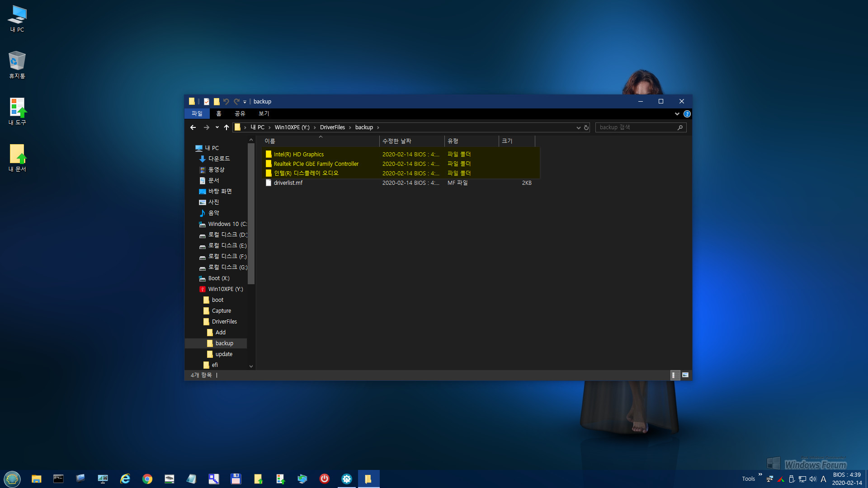Sort by the 유형 column header
The height and width of the screenshot is (488, 868).
pyautogui.click(x=472, y=141)
